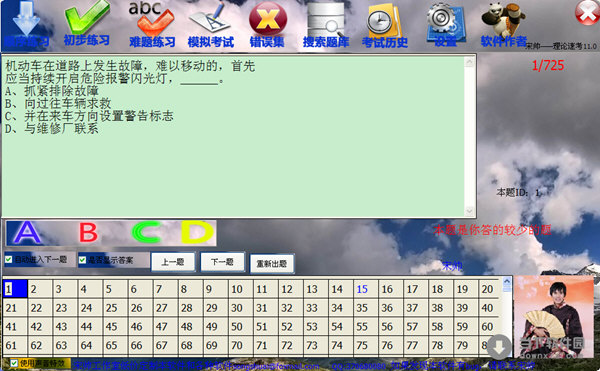Open 软件作者 panda icon
Image resolution: width=600 pixels, height=371 pixels.
pyautogui.click(x=503, y=24)
